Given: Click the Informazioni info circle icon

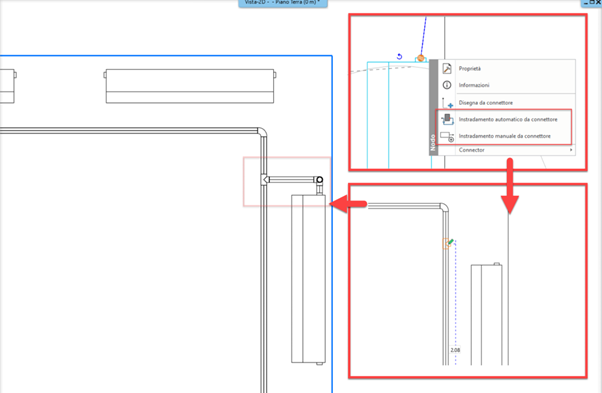Looking at the screenshot, I should point(447,85).
